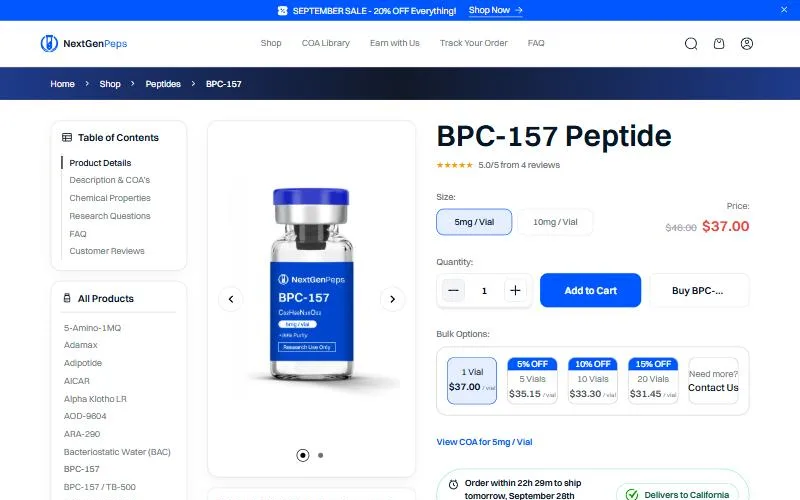Jump to Research Questions section
This screenshot has width=800, height=500.
pos(110,216)
